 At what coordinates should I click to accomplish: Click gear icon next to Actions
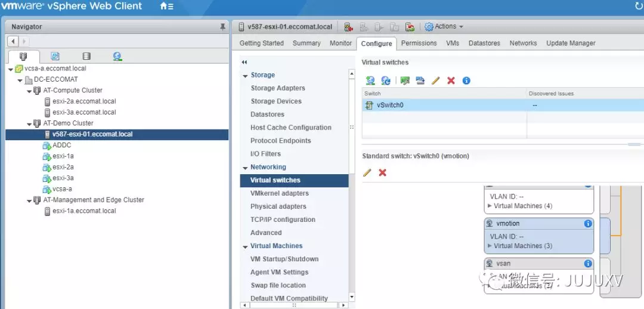click(429, 27)
